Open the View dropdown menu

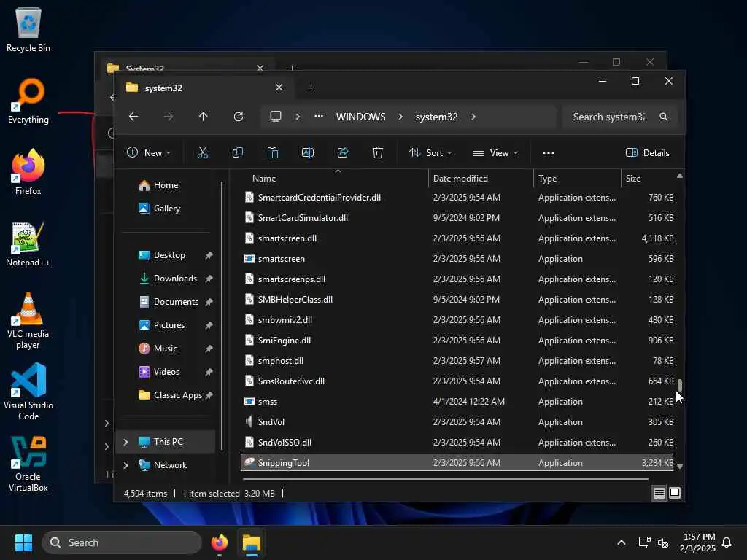495,153
